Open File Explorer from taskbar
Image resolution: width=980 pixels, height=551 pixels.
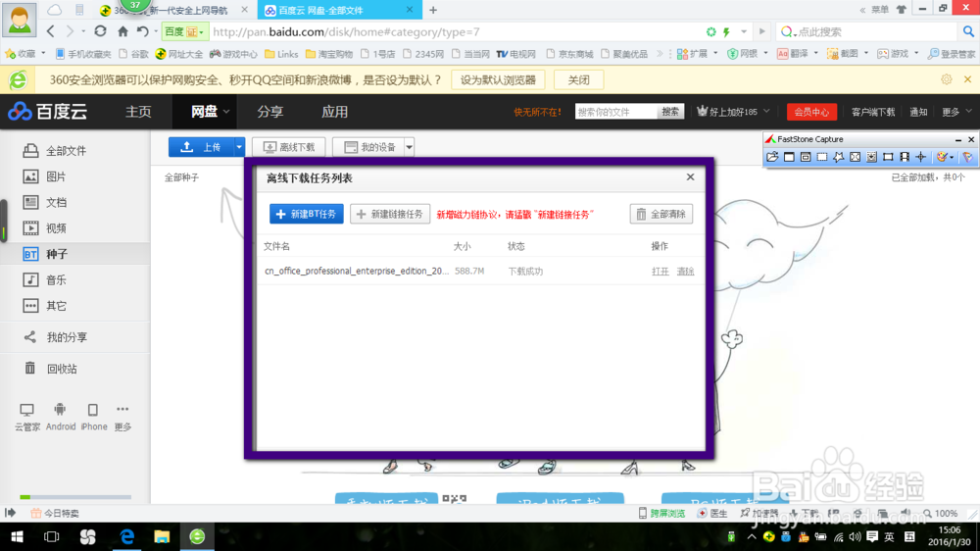tap(162, 536)
